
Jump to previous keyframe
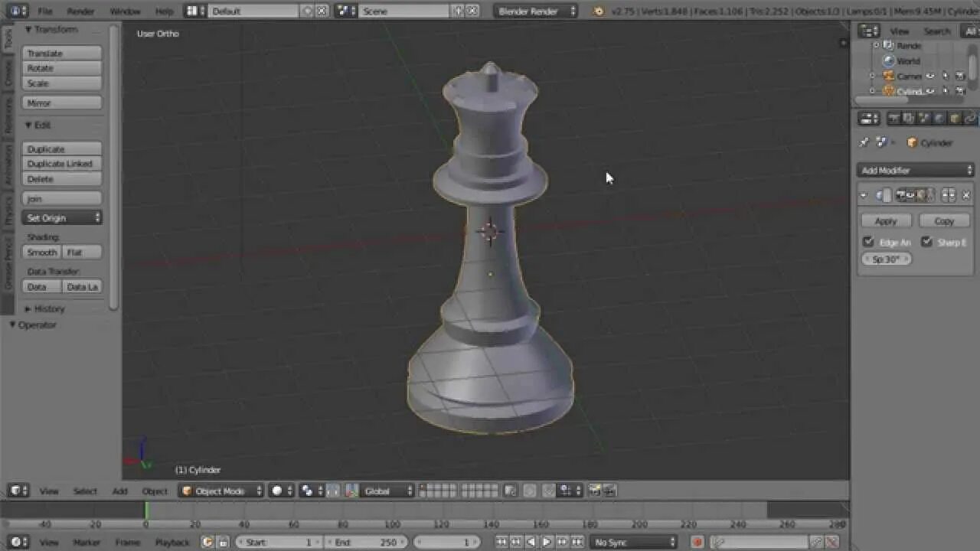[x=517, y=542]
